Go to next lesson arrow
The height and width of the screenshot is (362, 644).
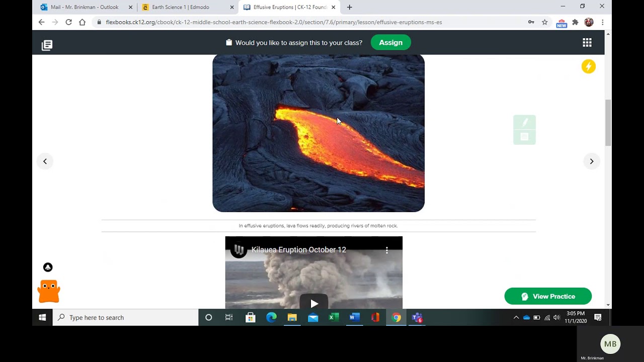[592, 161]
